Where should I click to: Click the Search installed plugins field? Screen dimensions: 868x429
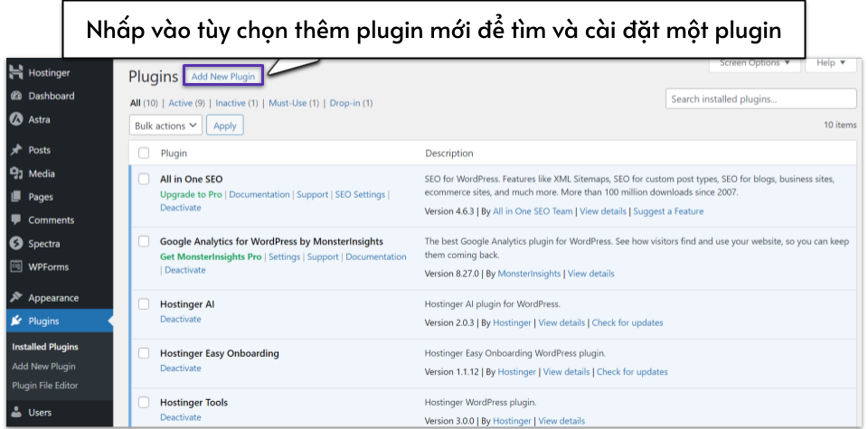(760, 99)
